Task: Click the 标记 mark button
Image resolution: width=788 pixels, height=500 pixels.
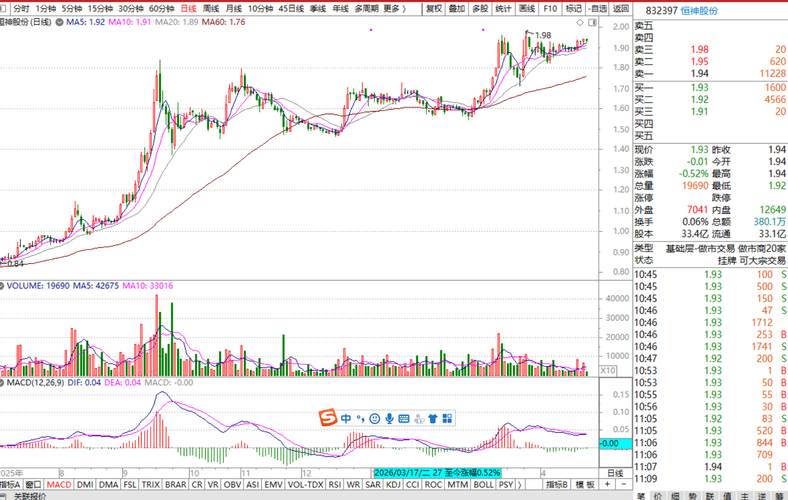Action: (573, 9)
